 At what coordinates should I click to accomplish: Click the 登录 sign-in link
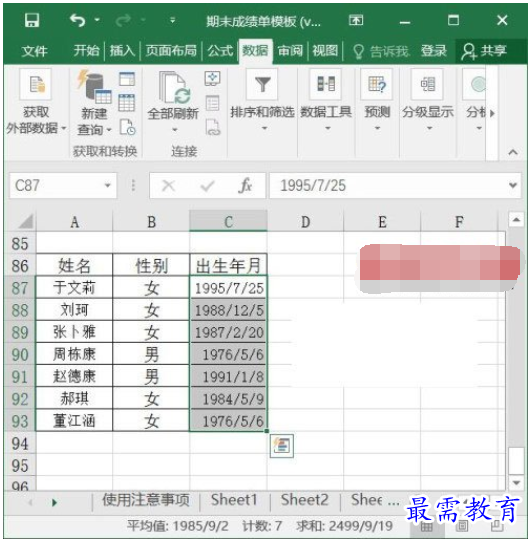[433, 51]
